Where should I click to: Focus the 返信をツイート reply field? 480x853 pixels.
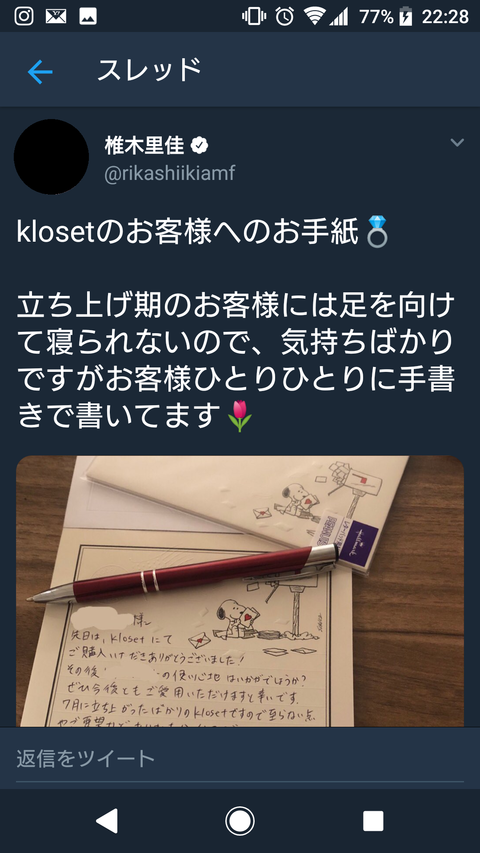[240, 758]
